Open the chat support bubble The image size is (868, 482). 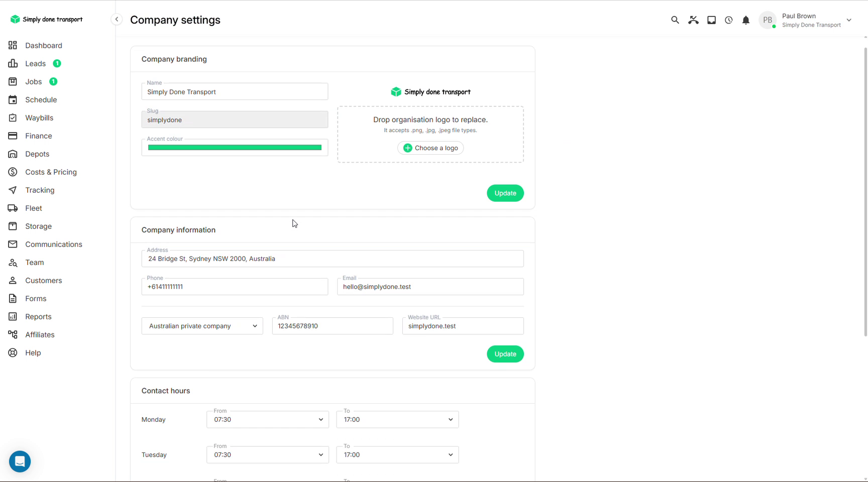[20, 461]
